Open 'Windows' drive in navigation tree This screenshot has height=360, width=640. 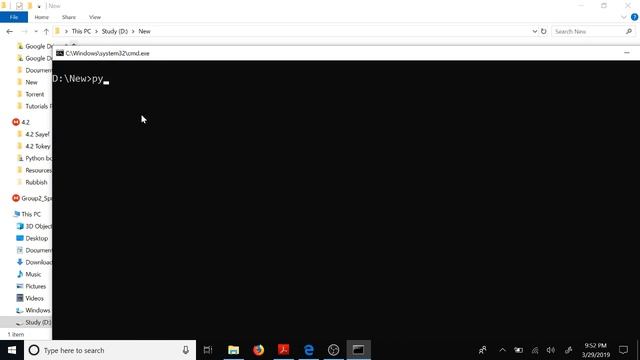(33, 311)
